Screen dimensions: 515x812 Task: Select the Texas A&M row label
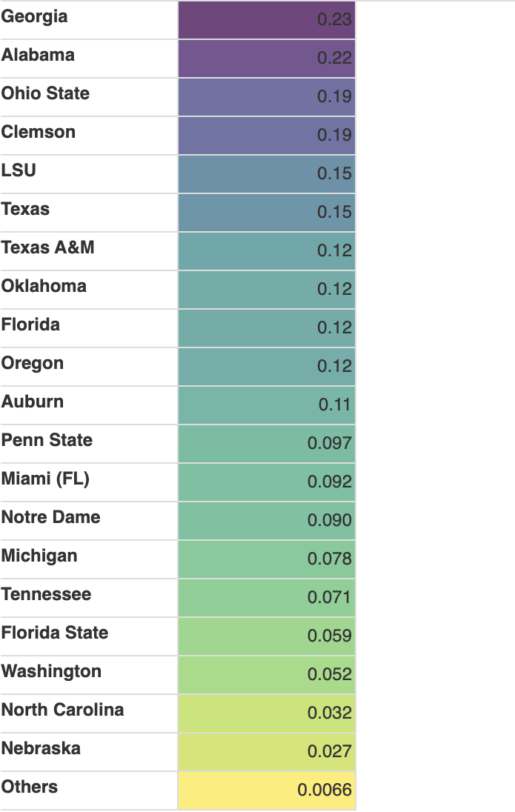pyautogui.click(x=48, y=248)
